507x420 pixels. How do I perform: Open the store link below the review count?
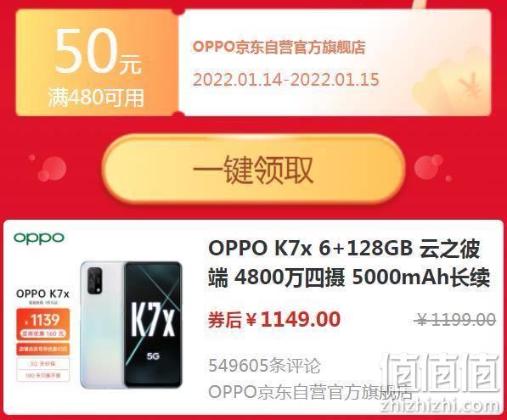[x=311, y=392]
